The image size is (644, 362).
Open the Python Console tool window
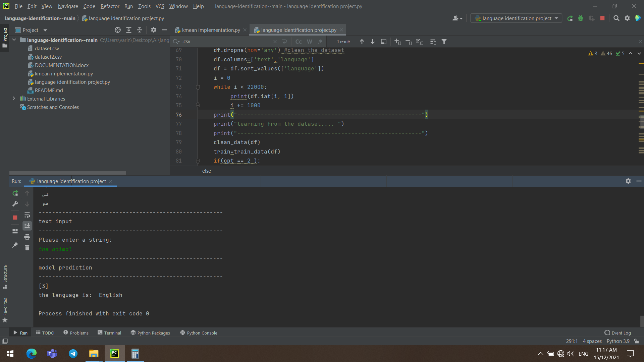199,333
